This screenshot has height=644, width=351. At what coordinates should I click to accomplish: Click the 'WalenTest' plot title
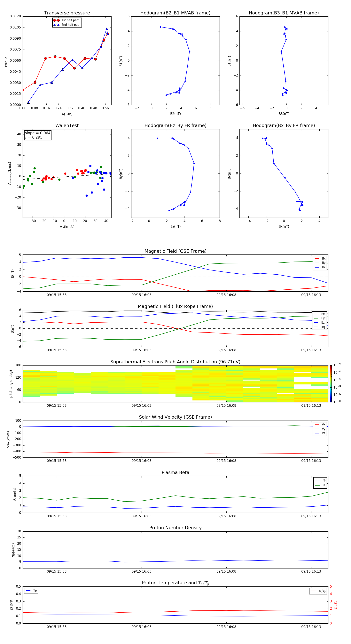coord(67,125)
